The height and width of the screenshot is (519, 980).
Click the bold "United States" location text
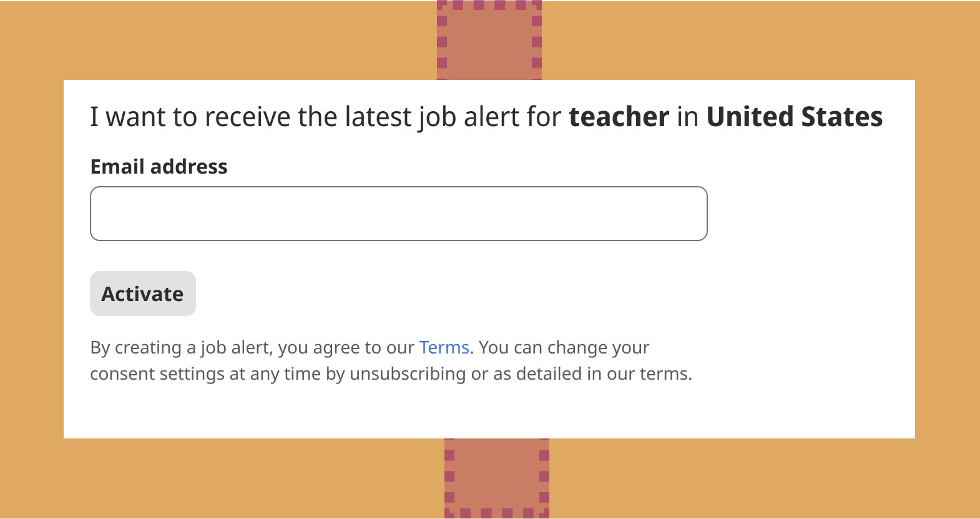point(794,117)
